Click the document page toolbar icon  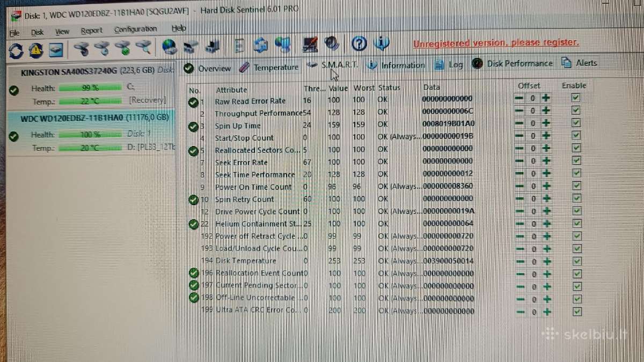239,45
